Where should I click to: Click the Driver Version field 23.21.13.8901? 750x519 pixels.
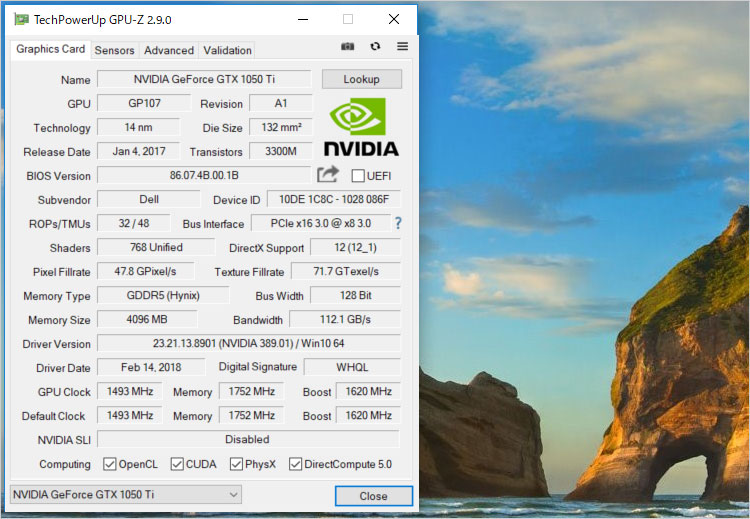pyautogui.click(x=249, y=343)
